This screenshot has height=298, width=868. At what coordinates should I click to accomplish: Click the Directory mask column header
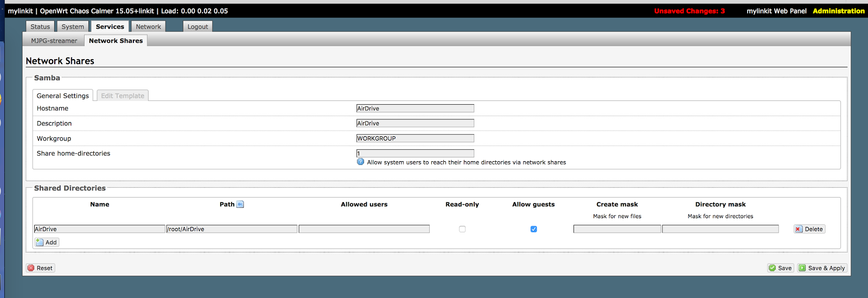click(720, 205)
